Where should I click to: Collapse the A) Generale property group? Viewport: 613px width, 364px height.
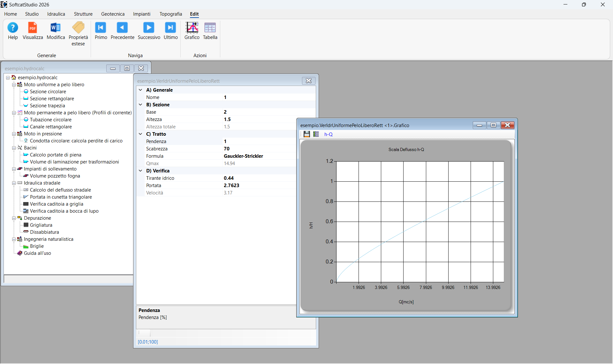point(140,90)
